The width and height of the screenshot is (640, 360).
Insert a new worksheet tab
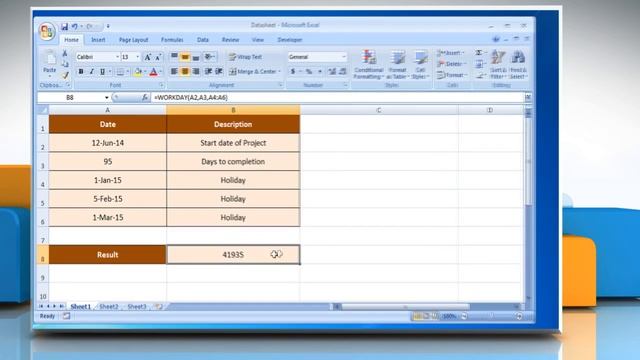pyautogui.click(x=158, y=306)
